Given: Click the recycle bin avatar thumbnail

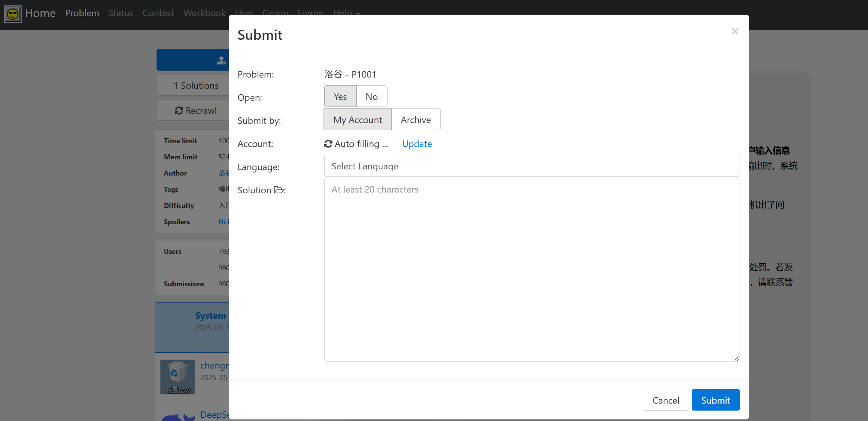Looking at the screenshot, I should click(x=178, y=377).
